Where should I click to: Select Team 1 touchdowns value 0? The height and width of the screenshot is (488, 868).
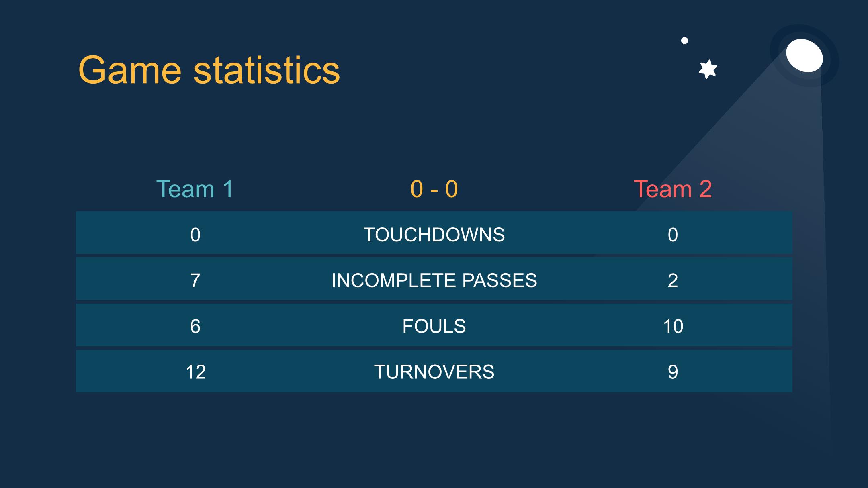click(x=195, y=235)
